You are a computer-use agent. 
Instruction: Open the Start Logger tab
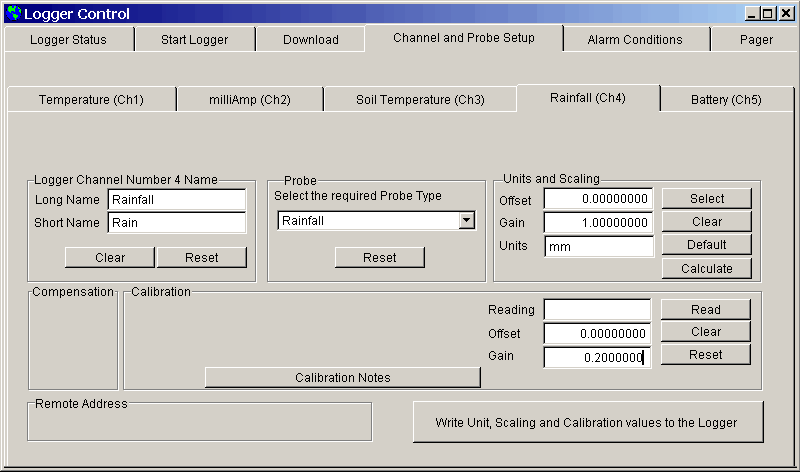tap(195, 40)
